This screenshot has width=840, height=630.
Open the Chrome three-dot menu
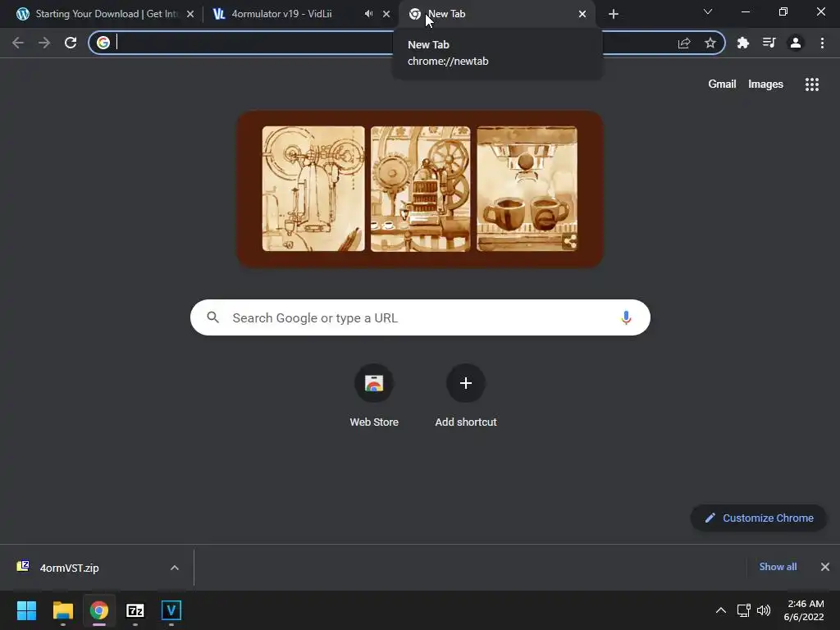822,43
